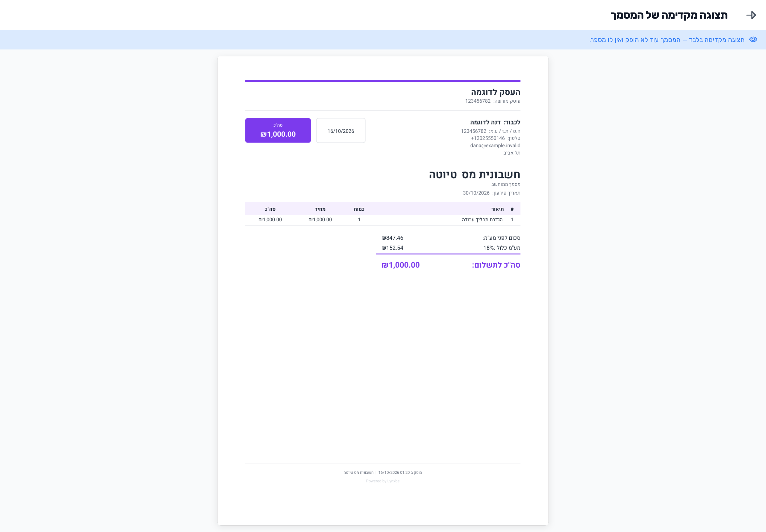This screenshot has height=532, width=766.
Task: Click the recipient line 'לכבוד: דנה לדוגמה'
Action: click(x=495, y=122)
